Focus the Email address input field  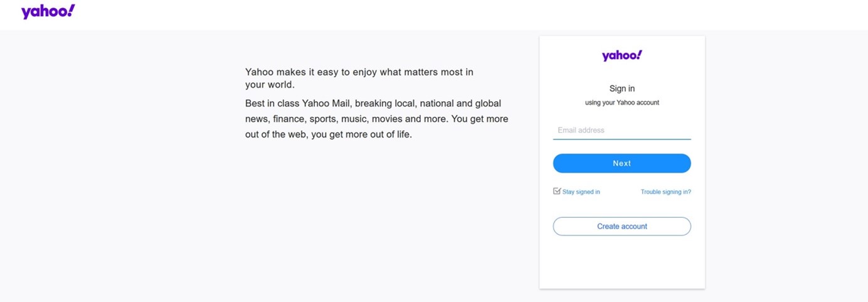pos(622,131)
